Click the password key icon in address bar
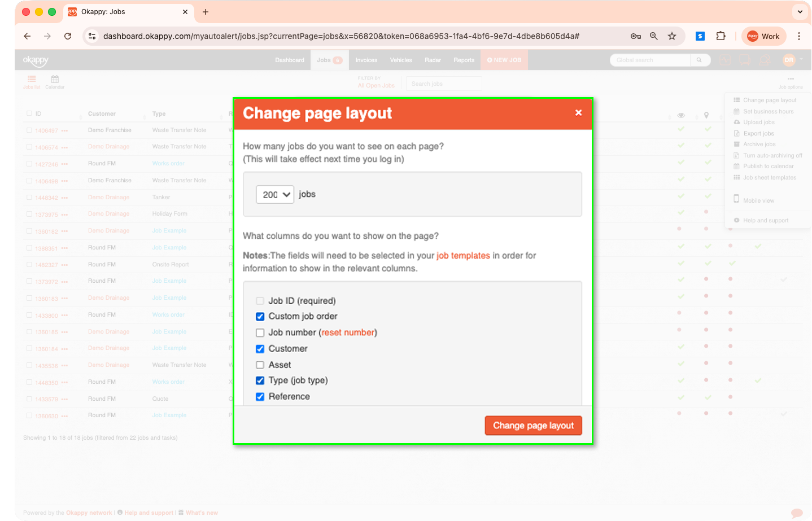 coord(636,36)
